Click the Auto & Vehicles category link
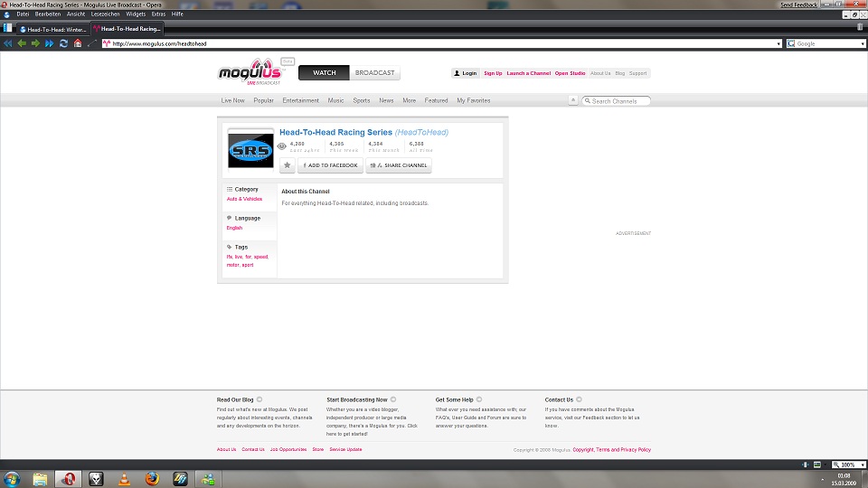This screenshot has width=868, height=488. point(244,199)
